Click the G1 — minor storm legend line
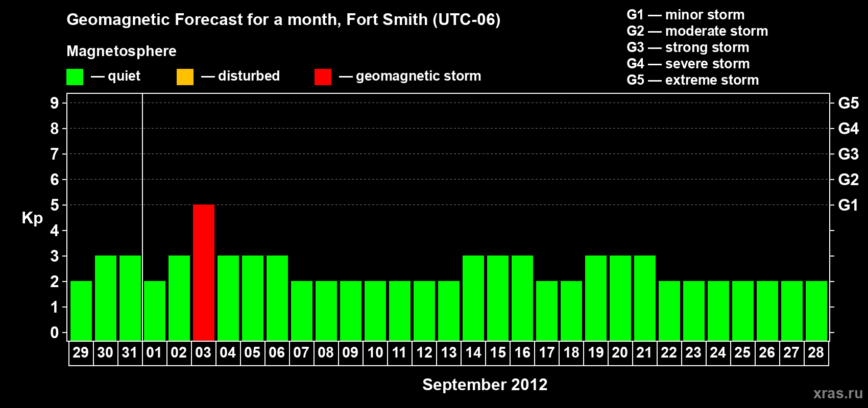 (685, 15)
